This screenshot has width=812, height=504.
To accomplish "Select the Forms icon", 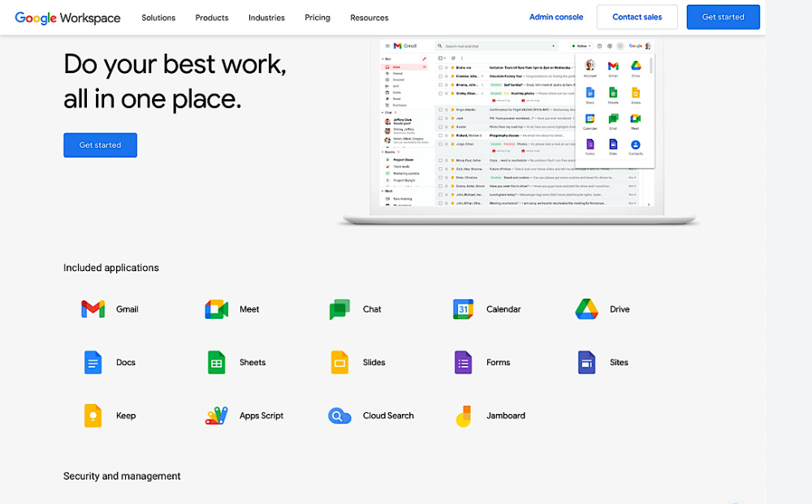I will tap(463, 362).
